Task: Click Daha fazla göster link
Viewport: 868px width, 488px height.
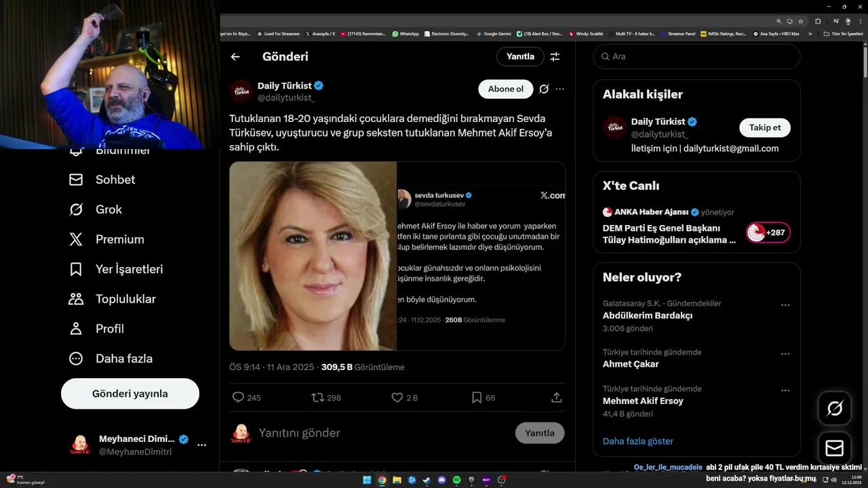Action: tap(638, 441)
